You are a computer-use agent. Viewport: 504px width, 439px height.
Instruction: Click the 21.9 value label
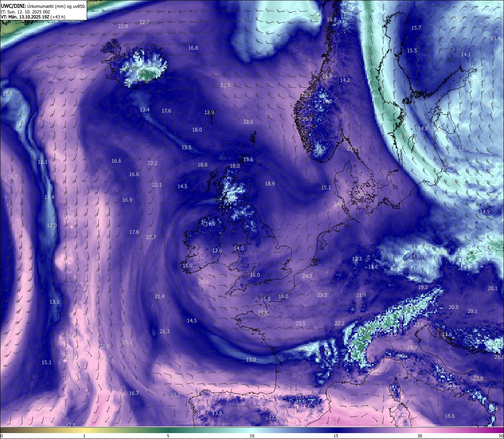(361, 295)
